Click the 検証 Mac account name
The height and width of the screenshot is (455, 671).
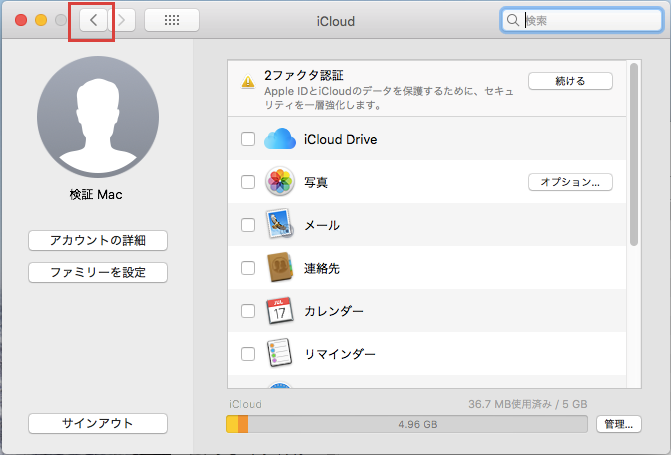click(96, 195)
